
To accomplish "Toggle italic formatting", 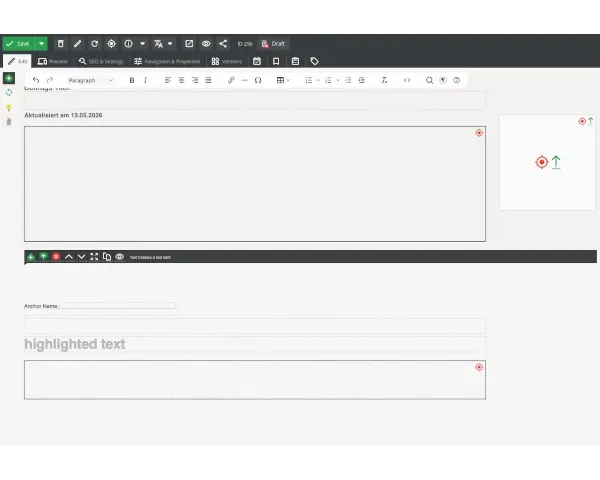I will click(145, 80).
